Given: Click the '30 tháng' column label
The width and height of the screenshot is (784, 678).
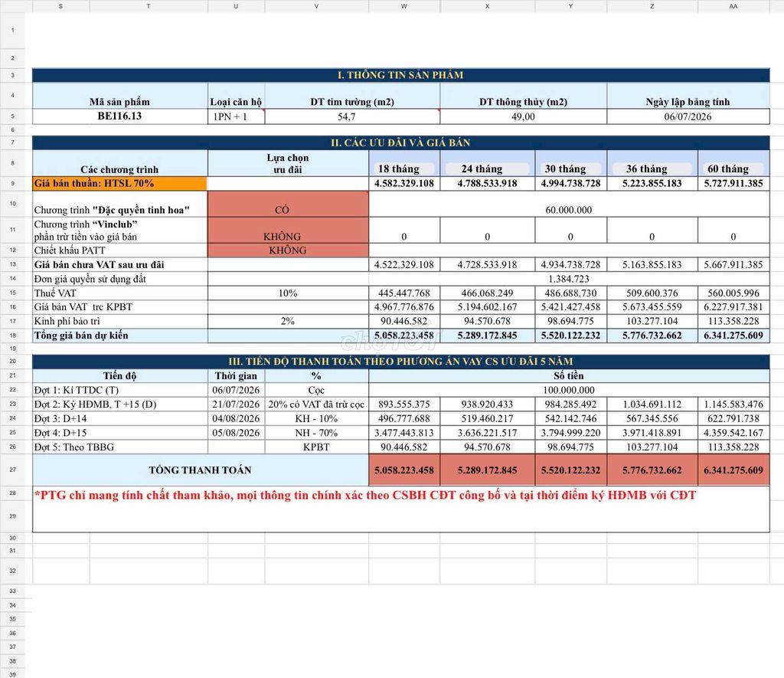Looking at the screenshot, I should coord(565,169).
